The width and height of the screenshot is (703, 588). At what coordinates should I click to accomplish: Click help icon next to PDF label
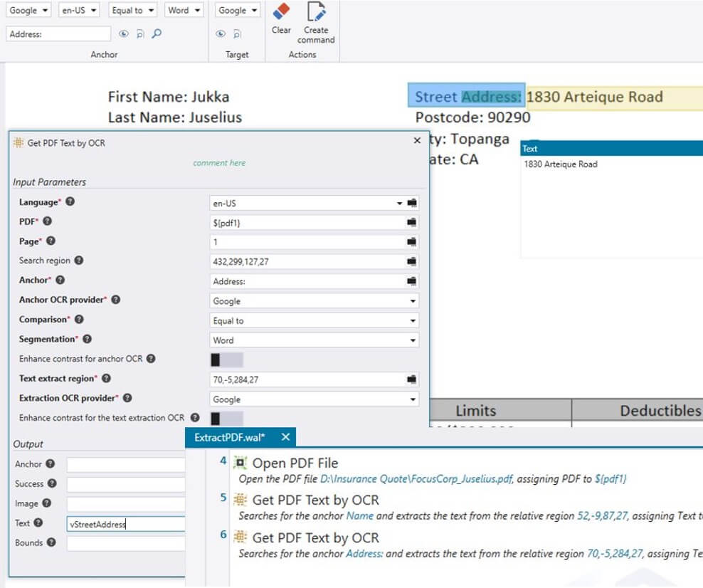[x=47, y=221]
